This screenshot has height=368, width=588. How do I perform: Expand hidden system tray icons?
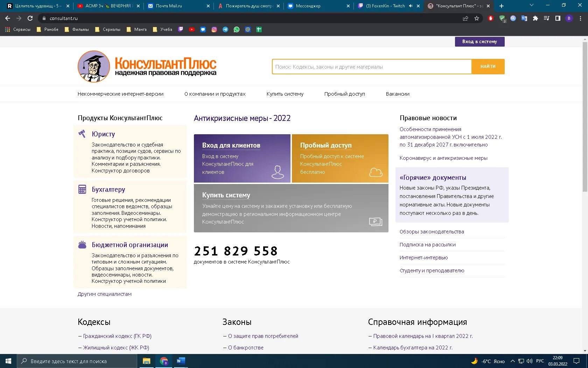coord(512,361)
